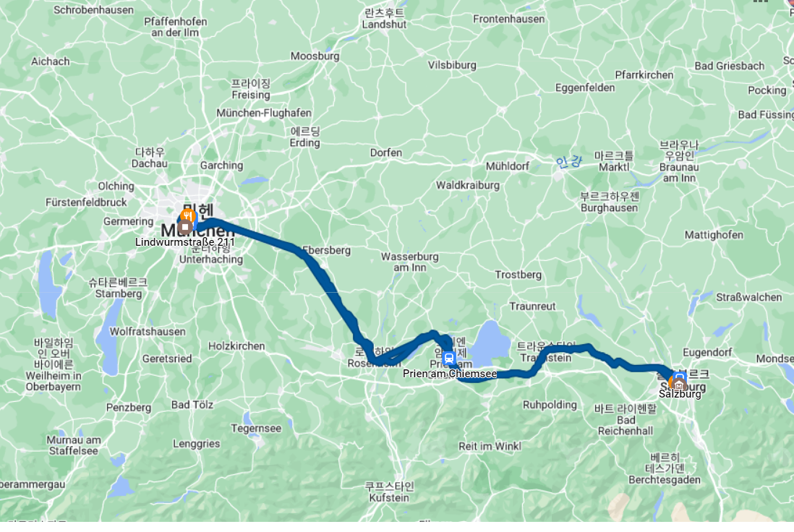Viewport: 794px width, 532px height.
Task: Select the brown museum marker in Salzburg
Action: 678,385
